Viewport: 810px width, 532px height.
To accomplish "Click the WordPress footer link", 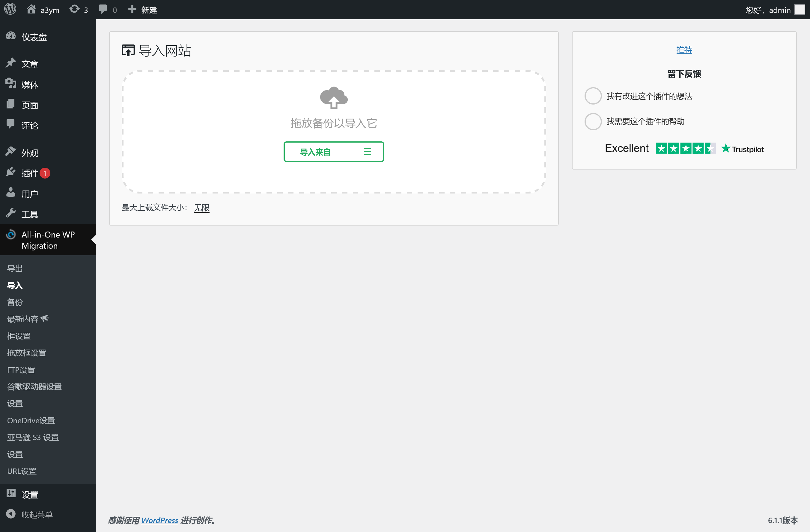I will (159, 520).
